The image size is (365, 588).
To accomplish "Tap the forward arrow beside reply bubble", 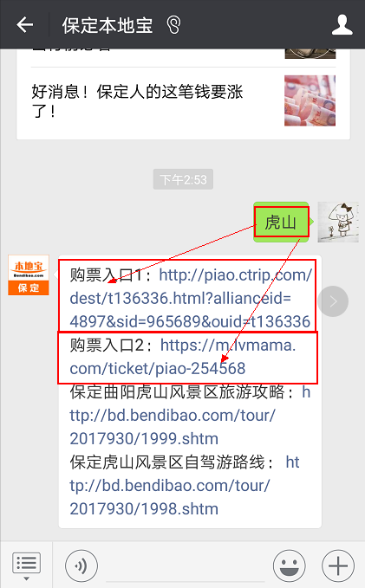I will tap(333, 301).
